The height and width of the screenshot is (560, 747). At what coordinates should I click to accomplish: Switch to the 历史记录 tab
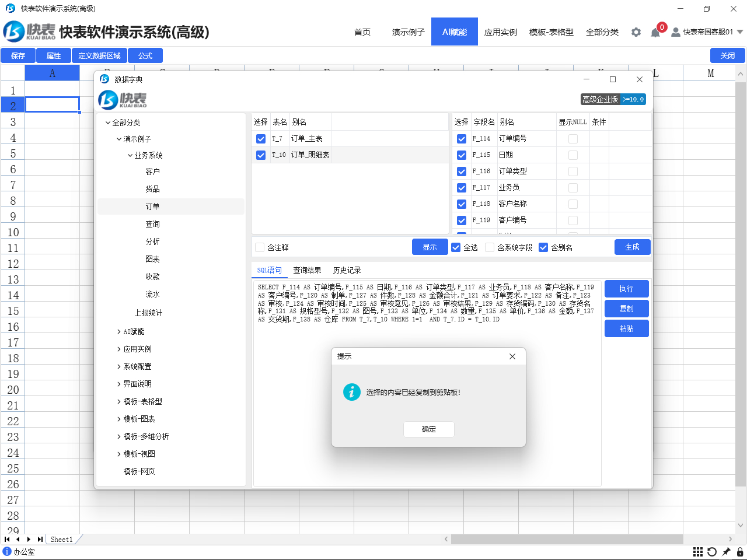tap(347, 270)
